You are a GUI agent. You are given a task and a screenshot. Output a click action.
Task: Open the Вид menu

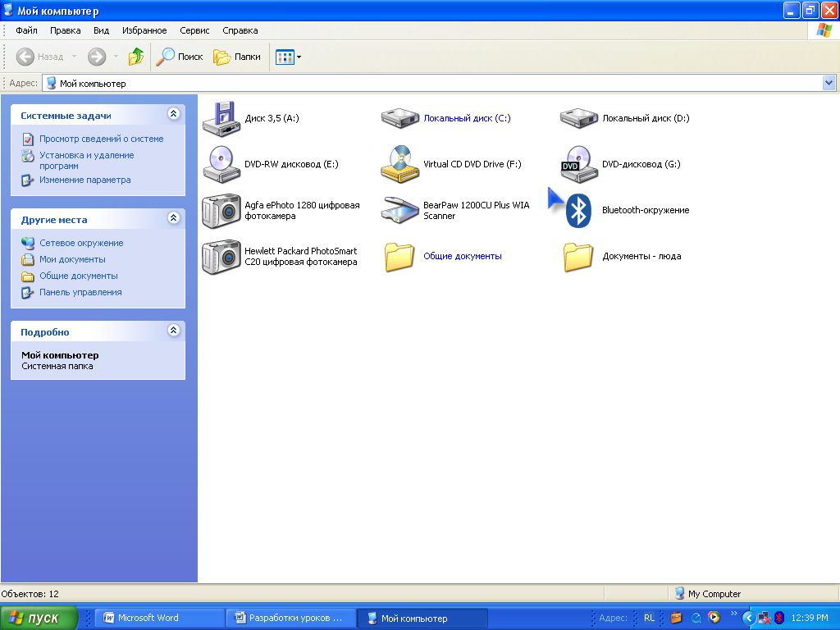pos(101,30)
